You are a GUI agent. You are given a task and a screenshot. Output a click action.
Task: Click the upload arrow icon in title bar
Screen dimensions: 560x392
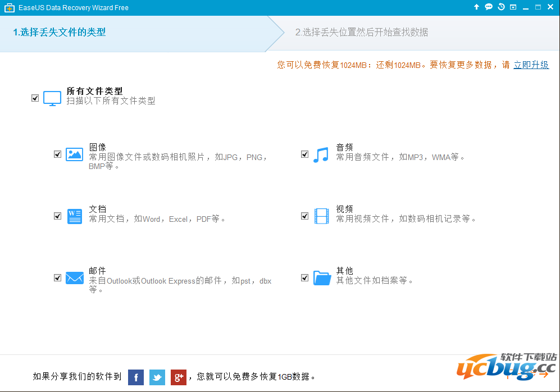tap(476, 7)
